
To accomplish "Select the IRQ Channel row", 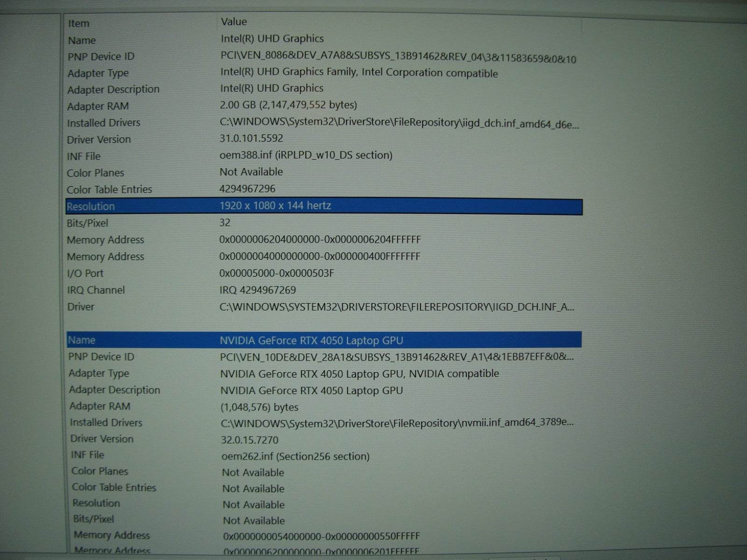I will tap(257, 290).
